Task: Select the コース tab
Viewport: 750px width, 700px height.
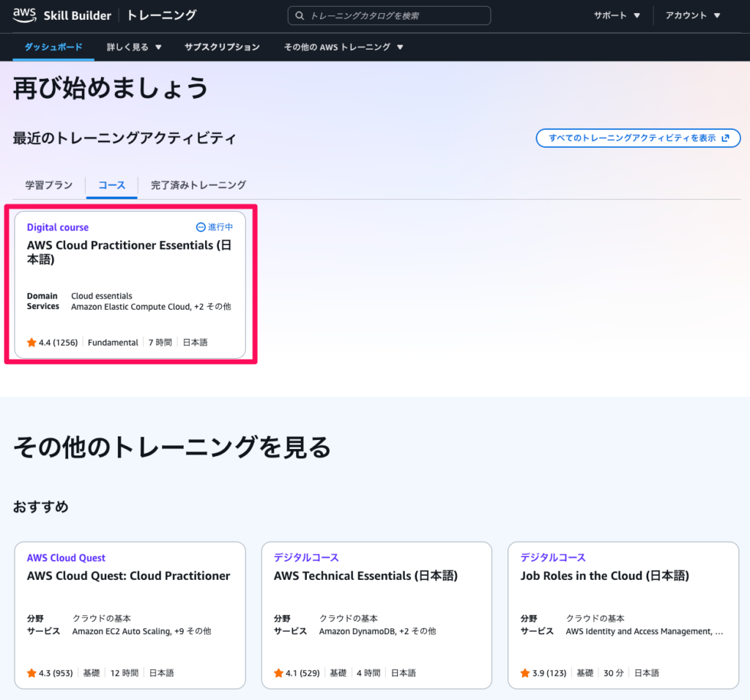Action: click(x=112, y=185)
